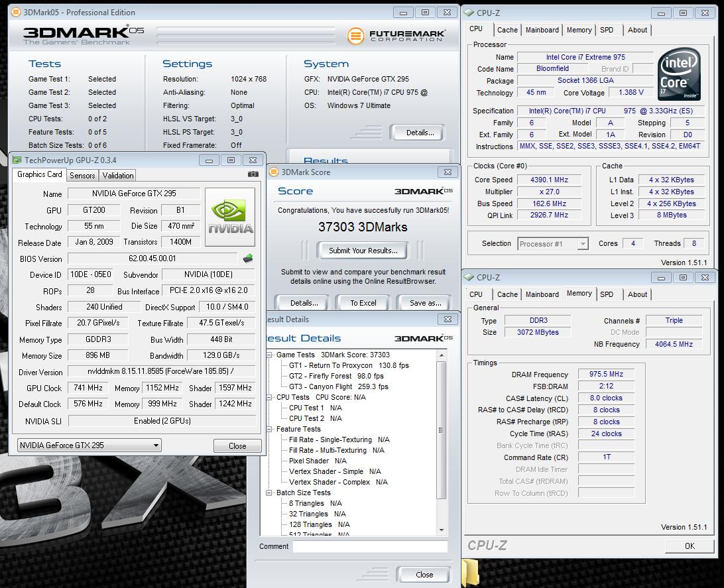Click Close button in GPU-Z window

pos(237,446)
